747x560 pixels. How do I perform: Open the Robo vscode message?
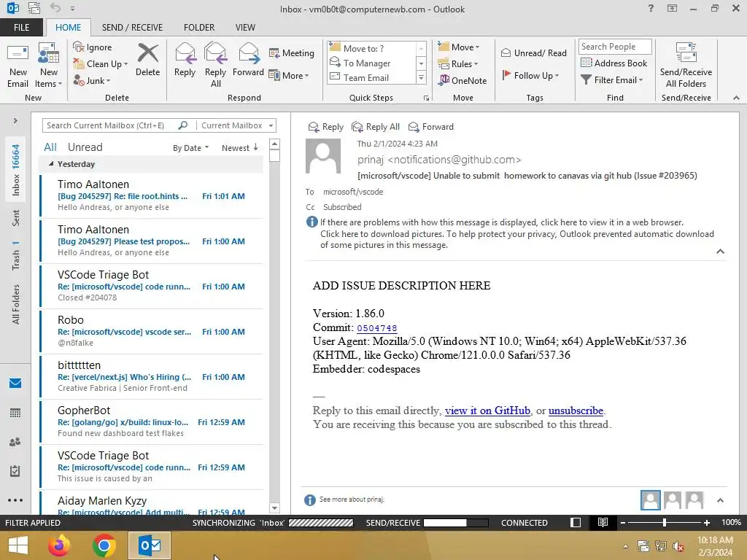pyautogui.click(x=152, y=331)
